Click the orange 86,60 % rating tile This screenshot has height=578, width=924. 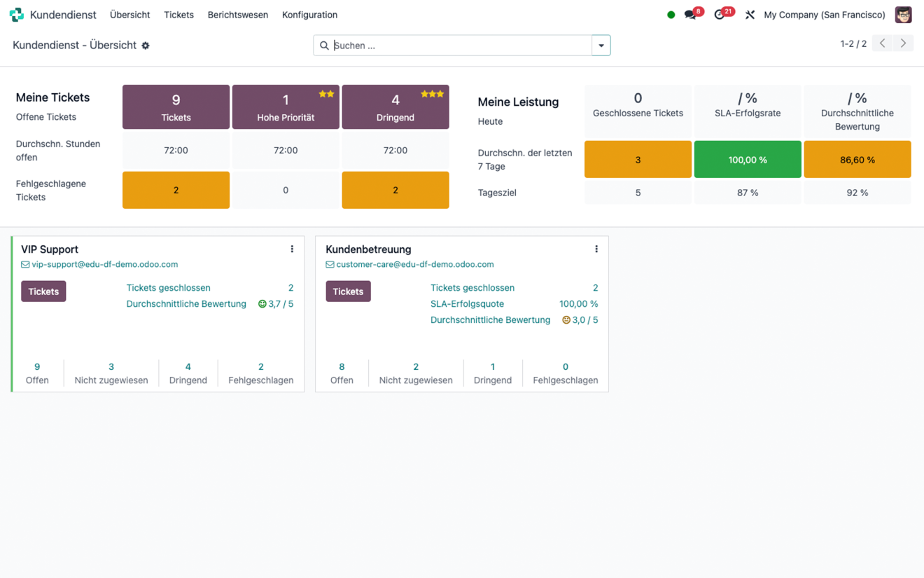pos(857,159)
